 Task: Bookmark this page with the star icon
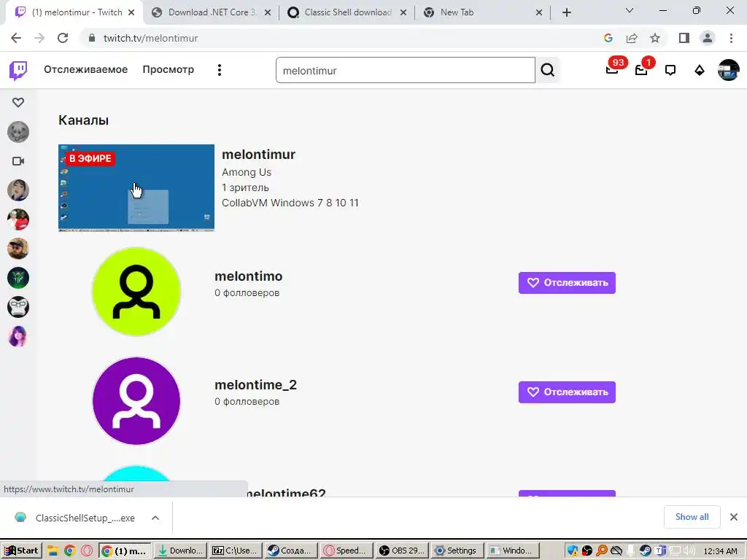(x=655, y=38)
